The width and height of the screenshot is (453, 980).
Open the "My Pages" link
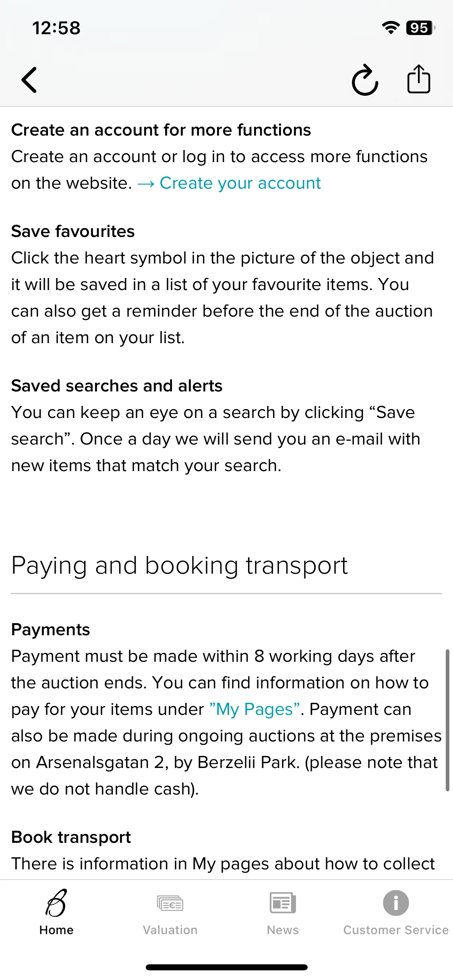coord(254,710)
